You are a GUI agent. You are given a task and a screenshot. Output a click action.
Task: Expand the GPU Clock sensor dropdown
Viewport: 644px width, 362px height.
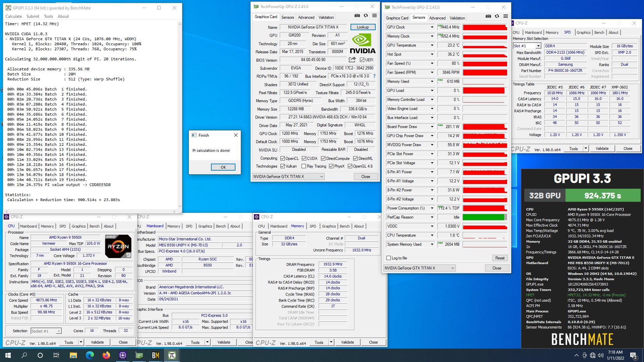pyautogui.click(x=432, y=27)
